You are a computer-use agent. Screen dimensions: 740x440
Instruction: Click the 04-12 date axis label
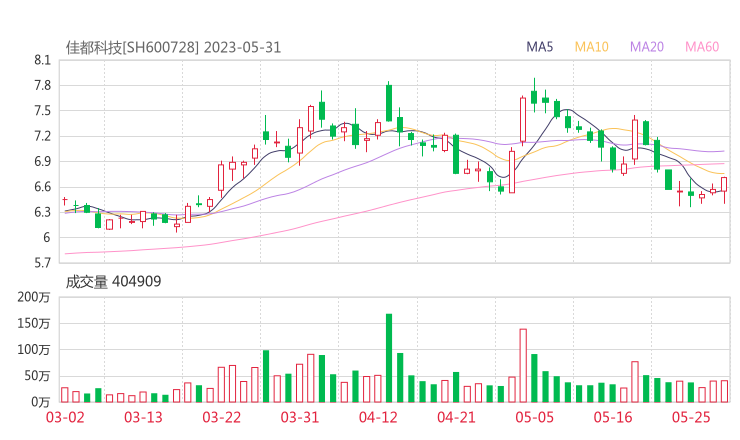pos(378,417)
